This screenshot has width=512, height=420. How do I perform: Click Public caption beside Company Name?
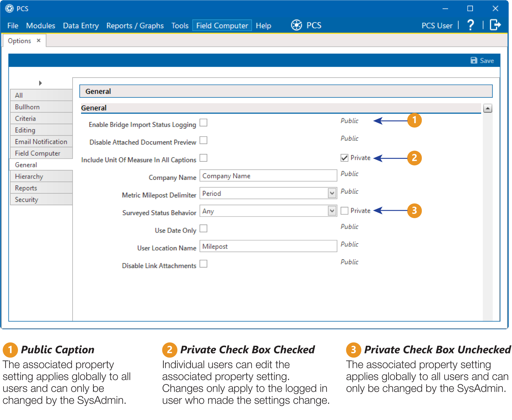(x=350, y=174)
